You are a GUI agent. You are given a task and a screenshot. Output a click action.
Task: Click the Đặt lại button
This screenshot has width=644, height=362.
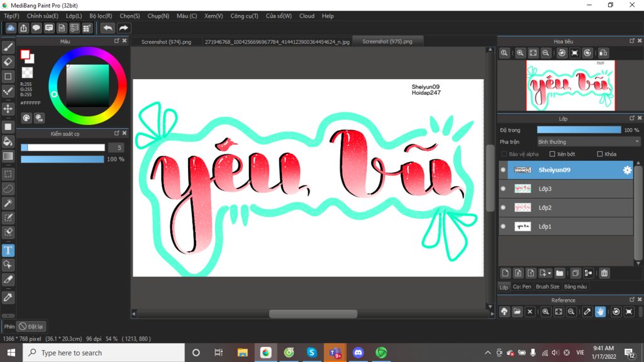click(31, 327)
